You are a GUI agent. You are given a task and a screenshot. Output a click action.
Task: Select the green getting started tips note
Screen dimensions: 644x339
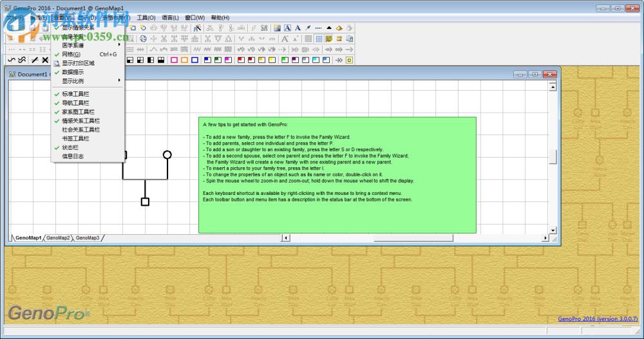[337, 175]
